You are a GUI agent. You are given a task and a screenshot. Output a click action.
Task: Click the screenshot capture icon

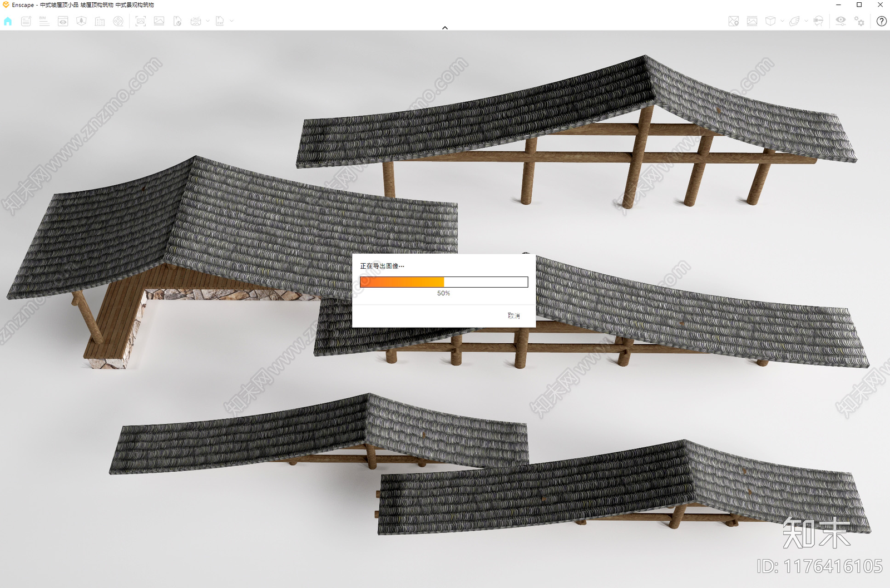click(x=141, y=21)
